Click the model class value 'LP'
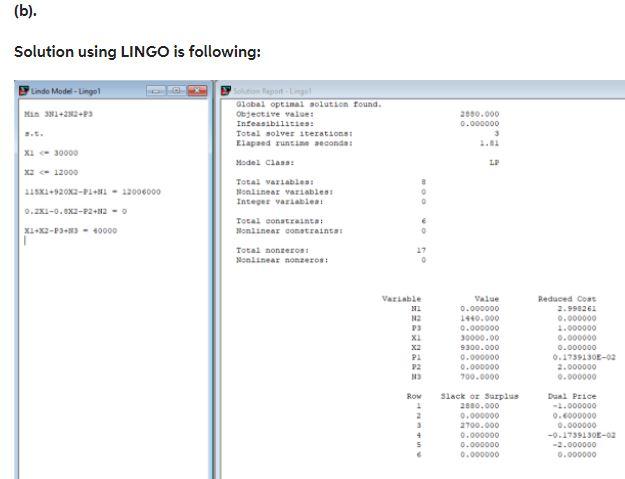625x479 pixels. click(x=494, y=163)
